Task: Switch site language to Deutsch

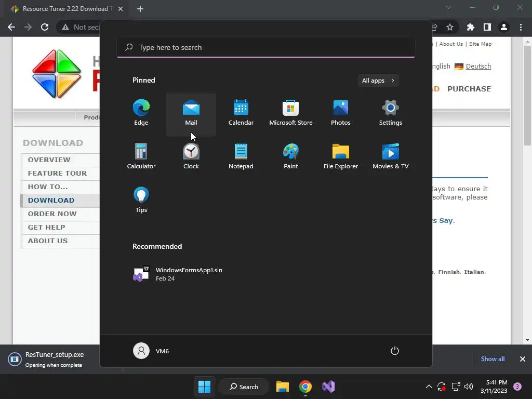Action: (x=478, y=66)
